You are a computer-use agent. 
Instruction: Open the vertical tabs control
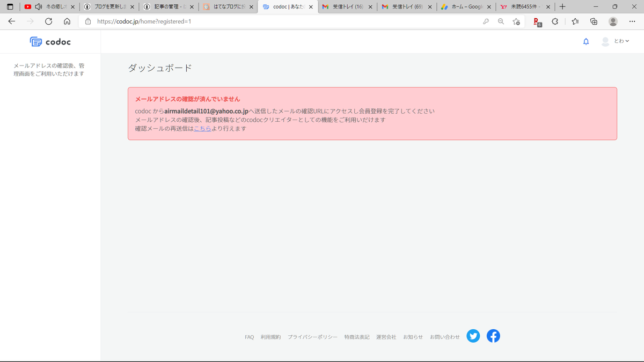[x=10, y=7]
